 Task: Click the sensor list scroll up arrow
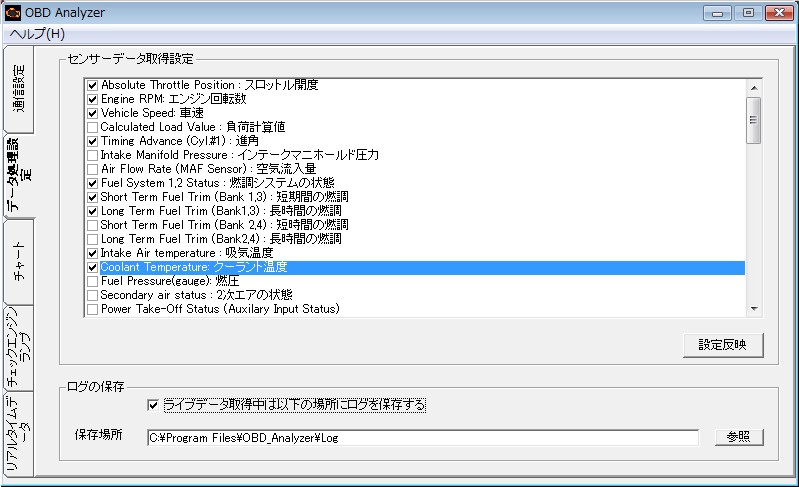pyautogui.click(x=754, y=88)
